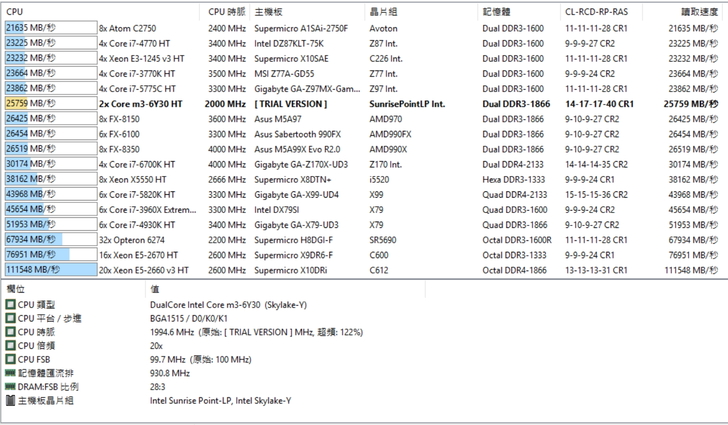This screenshot has height=425, width=728.
Task: Click the CPU 倍頻 chip icon
Action: pos(10,345)
